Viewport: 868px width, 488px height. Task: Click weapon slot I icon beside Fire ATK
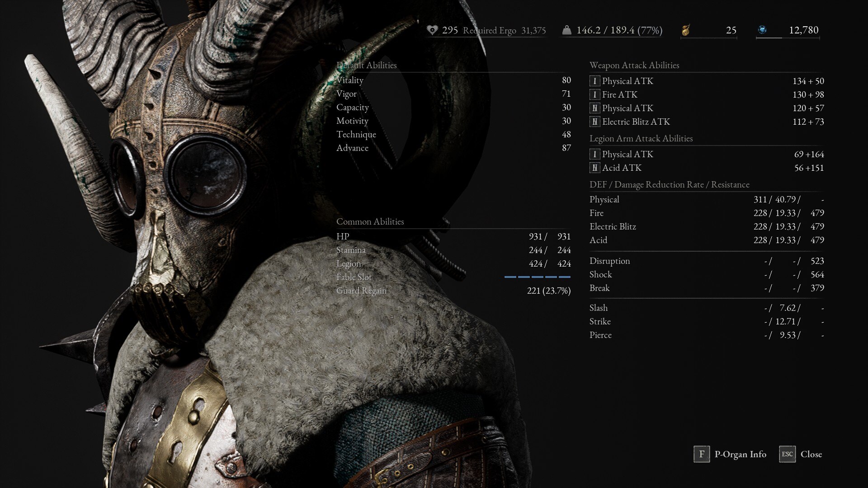[x=594, y=95]
